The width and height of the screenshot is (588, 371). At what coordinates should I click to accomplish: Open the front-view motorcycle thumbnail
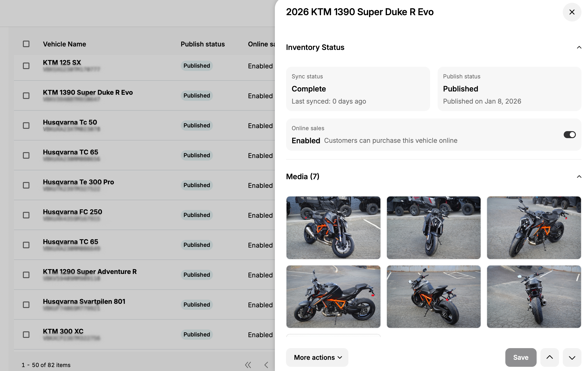coord(433,227)
